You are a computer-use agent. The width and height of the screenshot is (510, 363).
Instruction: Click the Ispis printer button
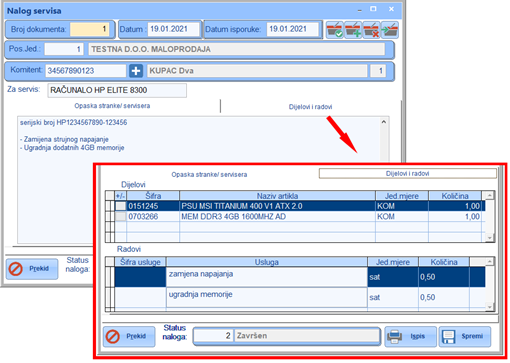pyautogui.click(x=410, y=336)
